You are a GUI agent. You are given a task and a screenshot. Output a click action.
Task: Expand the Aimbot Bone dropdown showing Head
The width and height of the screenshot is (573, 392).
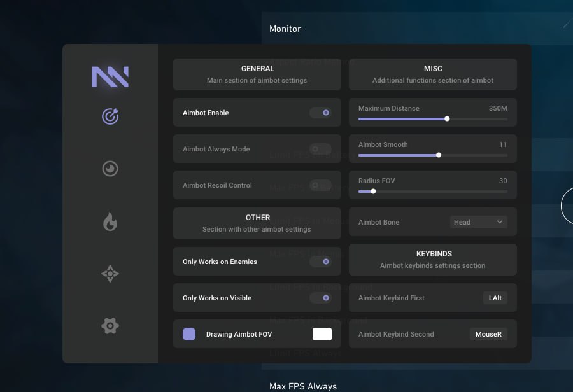pos(478,222)
